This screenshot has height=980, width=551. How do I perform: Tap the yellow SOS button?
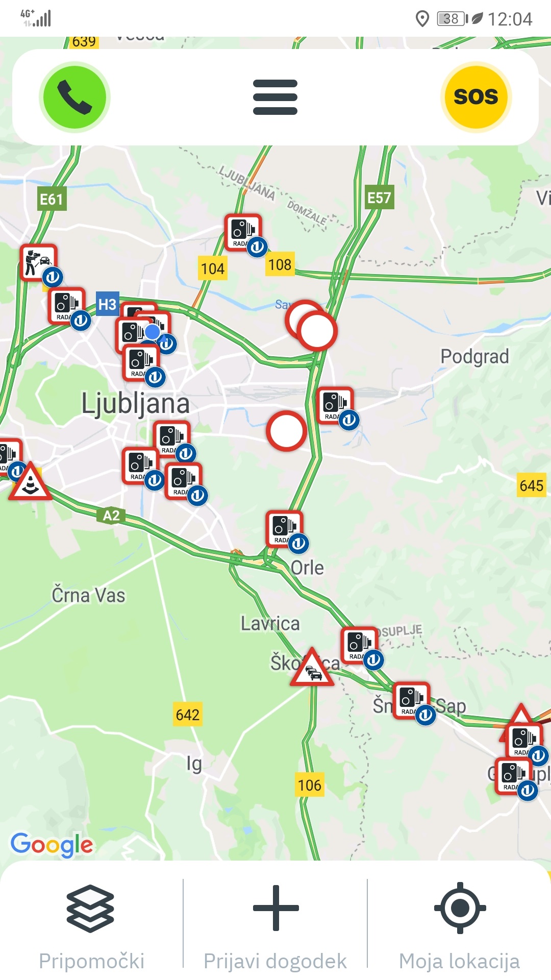pyautogui.click(x=475, y=97)
